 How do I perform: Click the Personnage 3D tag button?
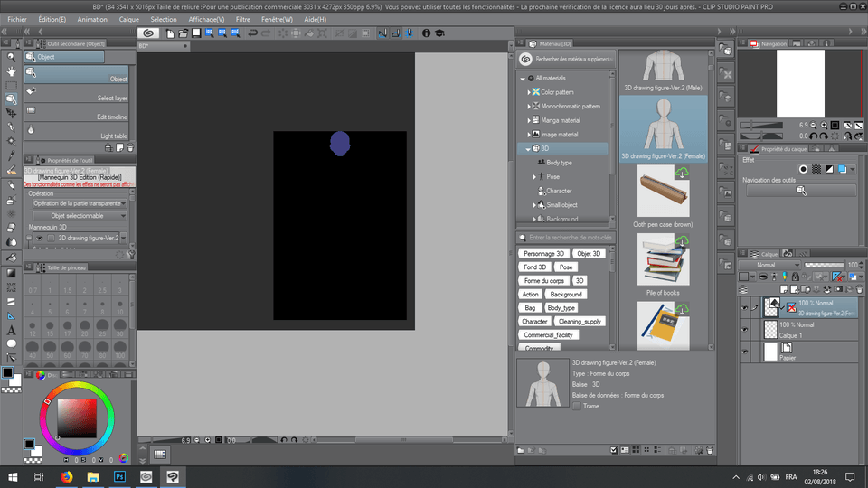tap(543, 253)
